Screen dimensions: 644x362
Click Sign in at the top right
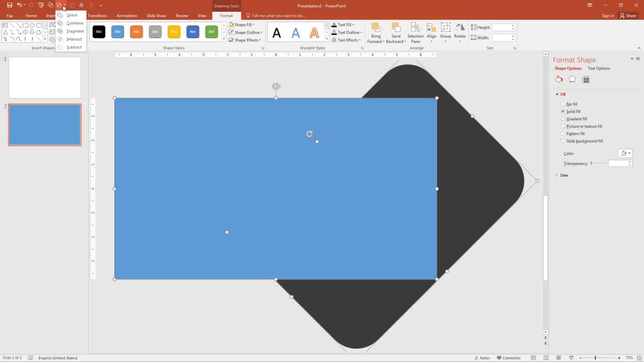point(608,16)
